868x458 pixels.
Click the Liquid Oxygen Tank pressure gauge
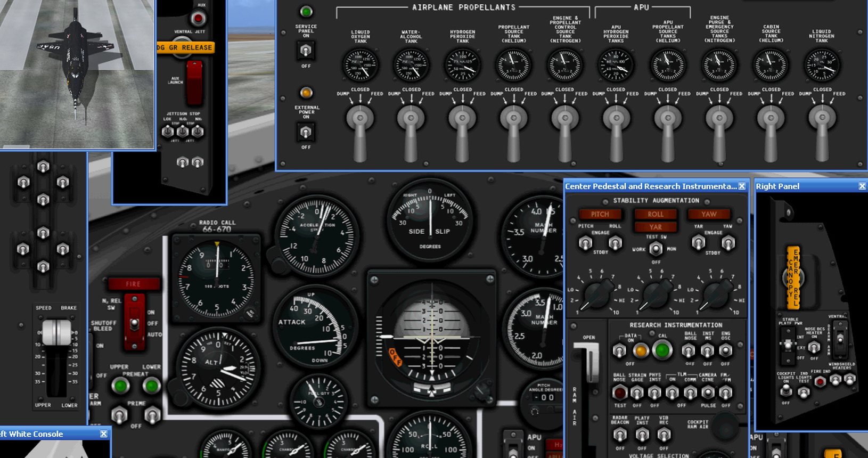pyautogui.click(x=361, y=65)
